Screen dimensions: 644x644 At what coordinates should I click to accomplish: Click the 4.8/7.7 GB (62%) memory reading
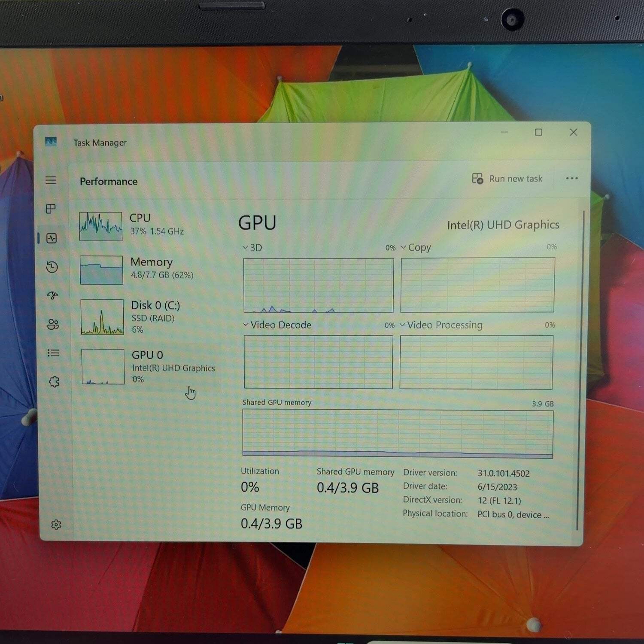tap(162, 275)
